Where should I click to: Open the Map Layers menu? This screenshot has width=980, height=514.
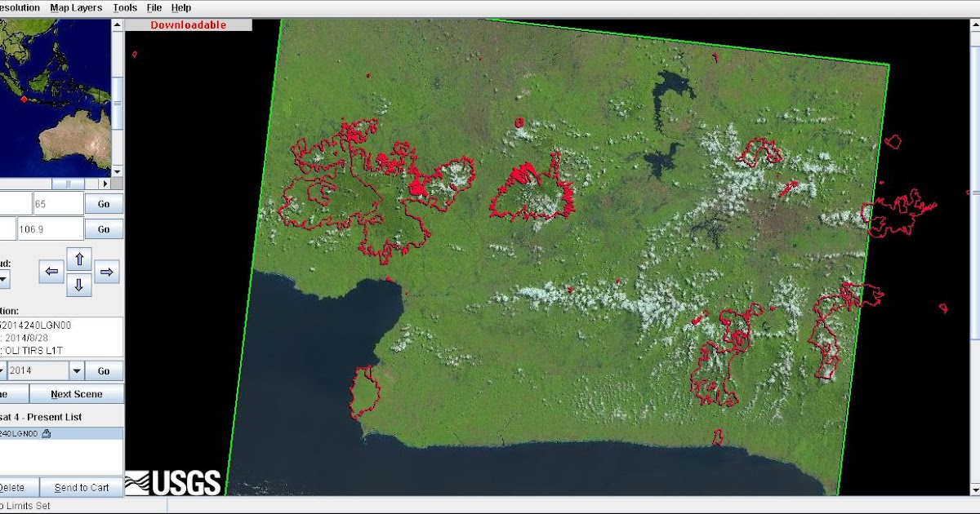[76, 7]
